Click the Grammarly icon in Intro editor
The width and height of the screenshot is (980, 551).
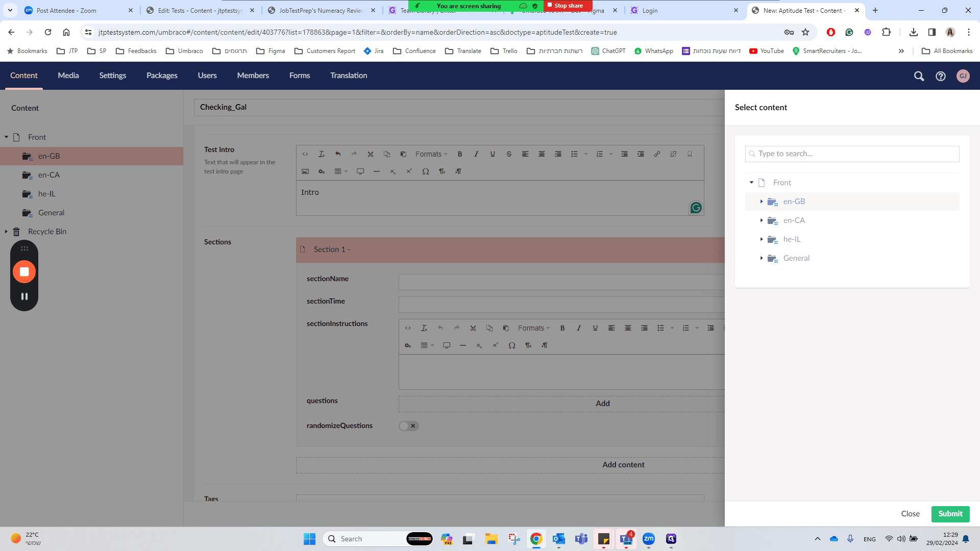click(x=696, y=208)
